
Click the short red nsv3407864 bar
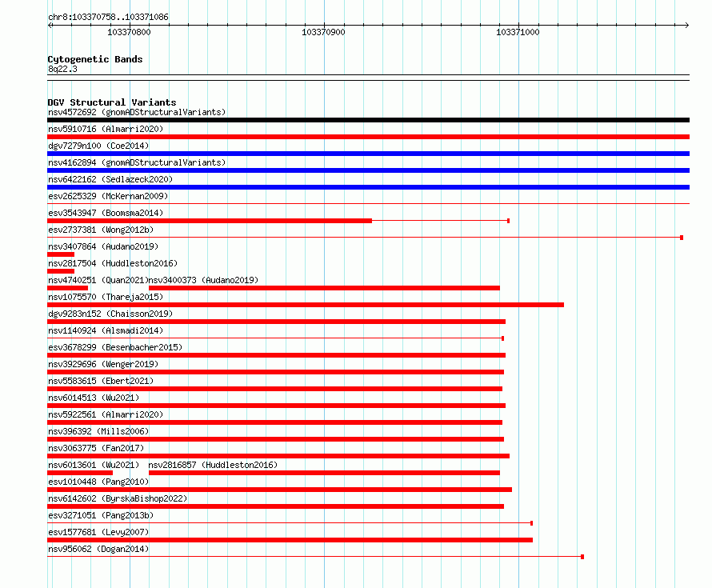(x=61, y=254)
